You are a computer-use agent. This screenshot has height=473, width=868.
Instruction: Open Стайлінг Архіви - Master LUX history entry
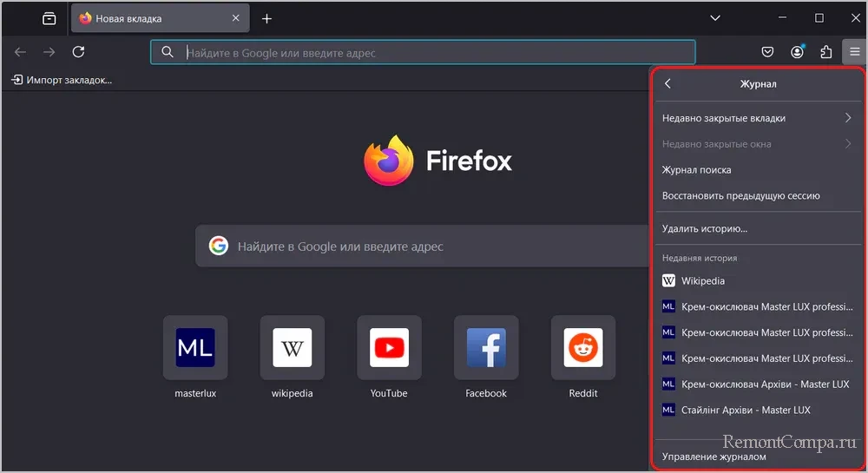757,411
